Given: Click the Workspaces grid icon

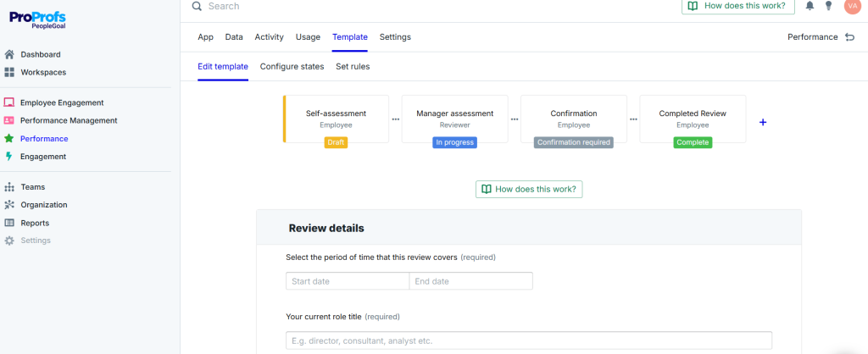Looking at the screenshot, I should point(9,73).
